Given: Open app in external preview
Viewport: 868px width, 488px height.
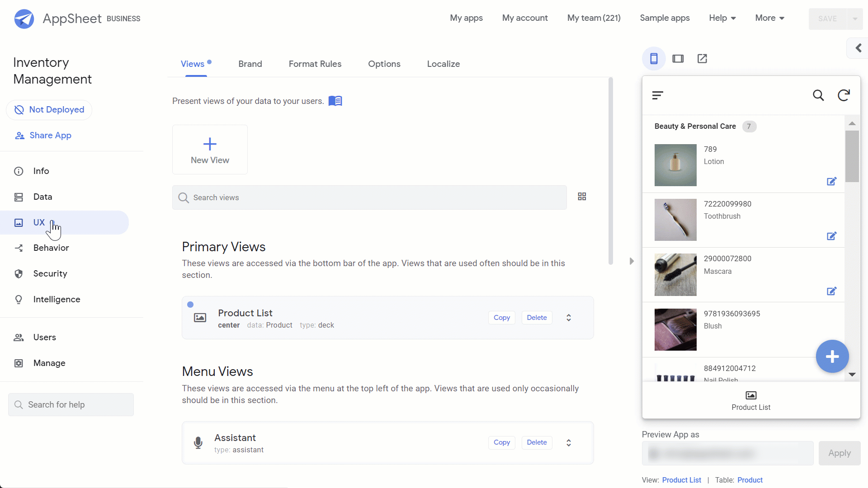Looking at the screenshot, I should (702, 58).
